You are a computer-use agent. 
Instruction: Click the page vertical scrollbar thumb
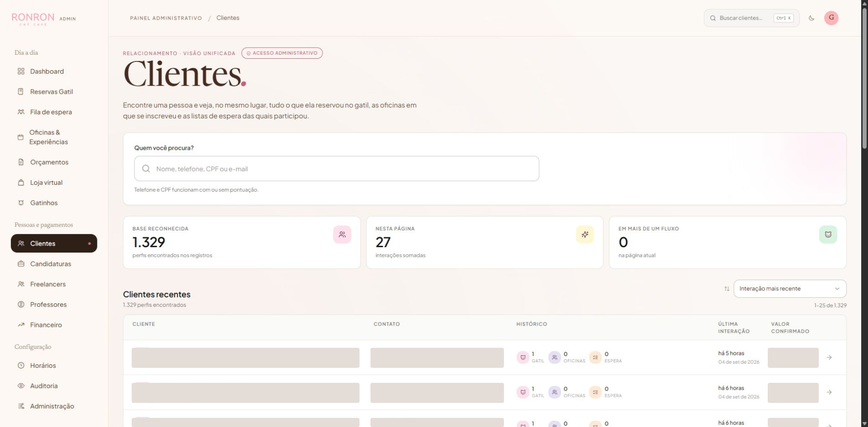point(864,79)
